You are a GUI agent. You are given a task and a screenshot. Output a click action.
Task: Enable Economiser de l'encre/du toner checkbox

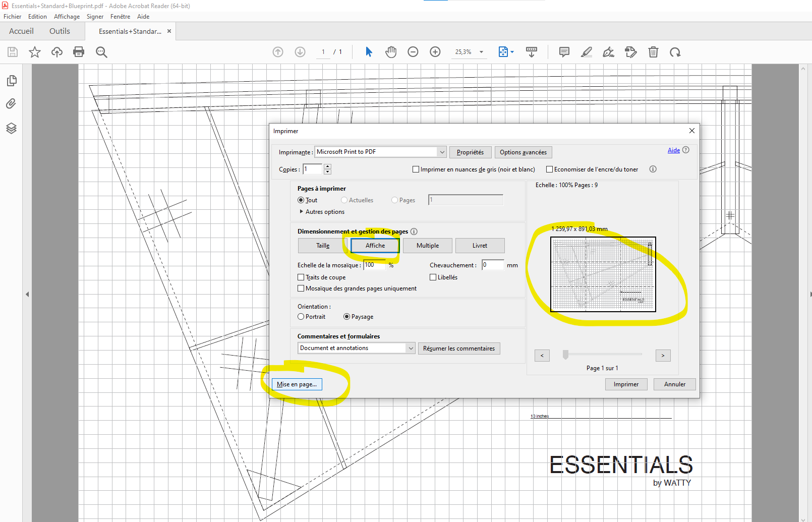[550, 169]
